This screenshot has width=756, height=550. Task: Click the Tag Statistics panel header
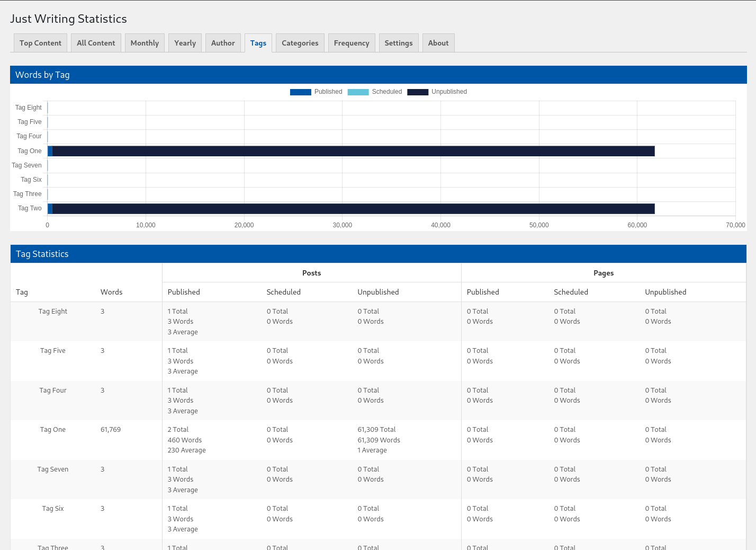379,254
